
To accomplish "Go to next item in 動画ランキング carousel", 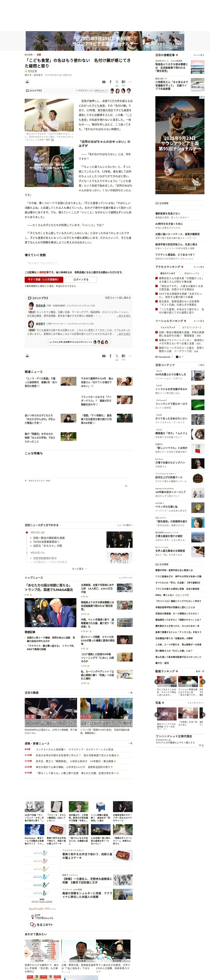I will point(203,682).
